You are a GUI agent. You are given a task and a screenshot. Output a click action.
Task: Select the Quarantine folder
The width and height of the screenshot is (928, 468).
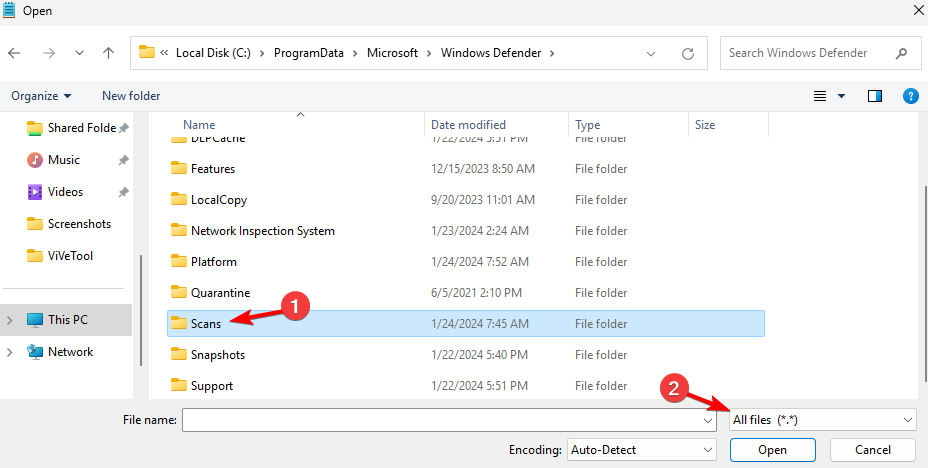(x=466, y=292)
